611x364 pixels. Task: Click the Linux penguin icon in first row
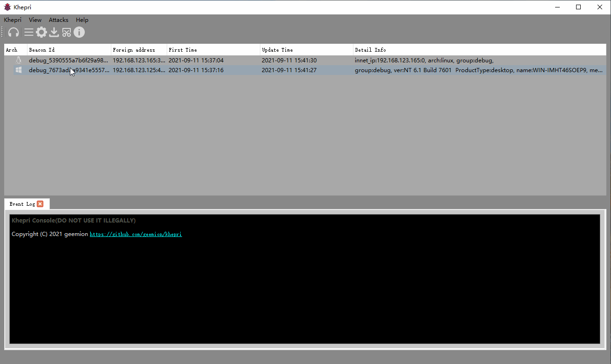point(19,60)
